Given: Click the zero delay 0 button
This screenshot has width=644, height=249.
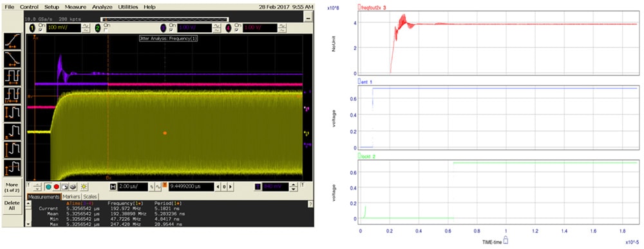Looking at the screenshot, I should [x=224, y=186].
